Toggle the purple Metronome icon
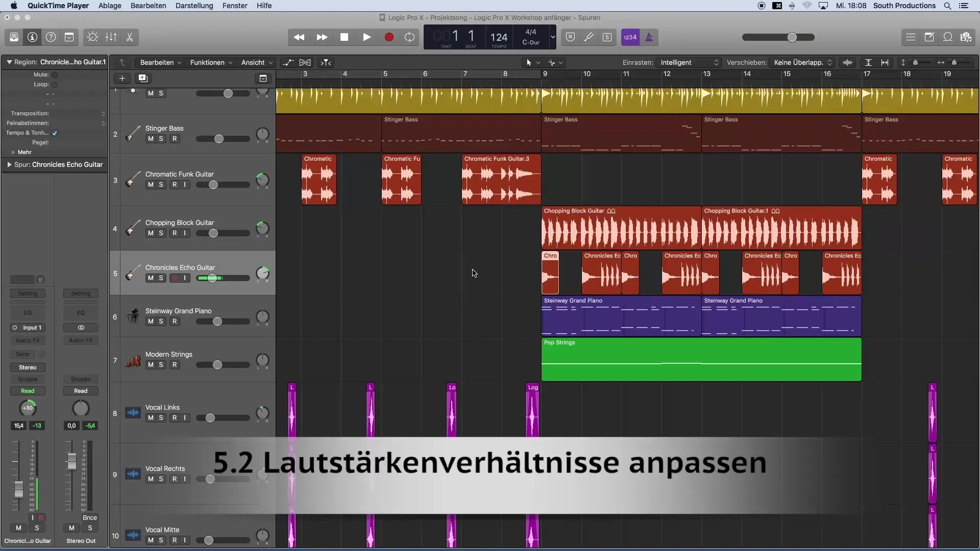The height and width of the screenshot is (551, 980). [649, 37]
